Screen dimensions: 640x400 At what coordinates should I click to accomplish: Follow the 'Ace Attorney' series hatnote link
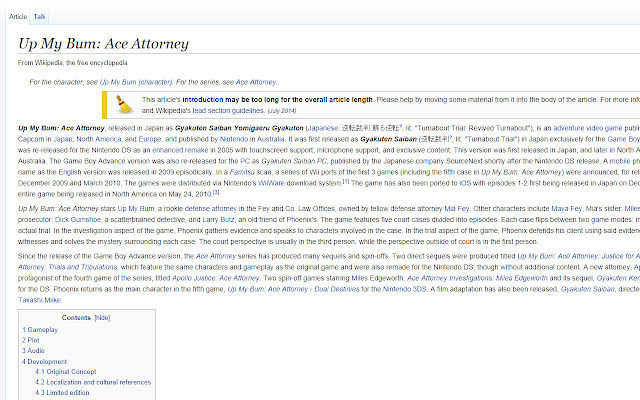256,82
